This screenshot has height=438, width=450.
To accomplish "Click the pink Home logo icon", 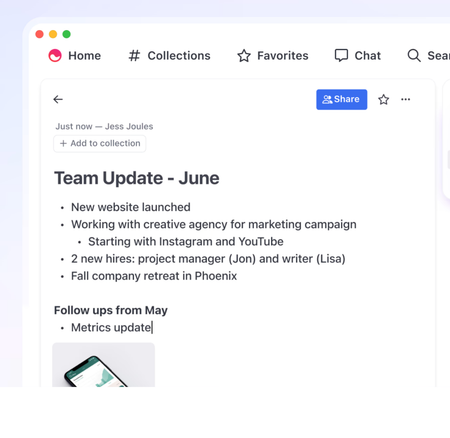I will click(55, 56).
